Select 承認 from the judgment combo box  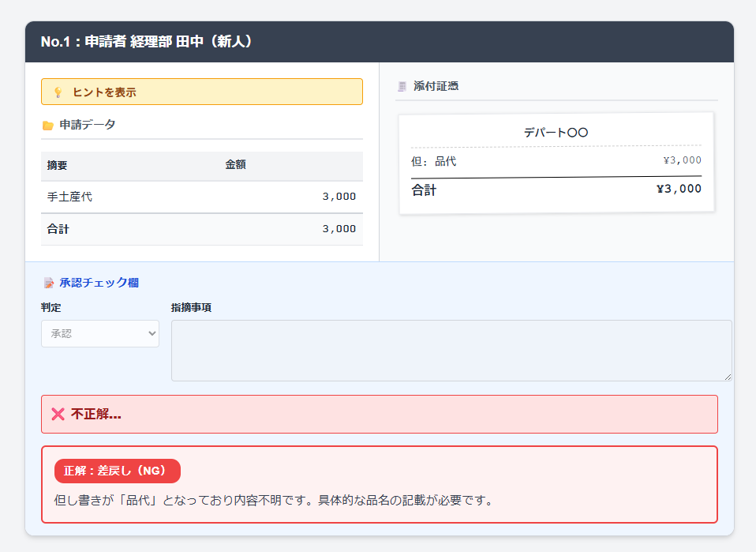coord(99,333)
